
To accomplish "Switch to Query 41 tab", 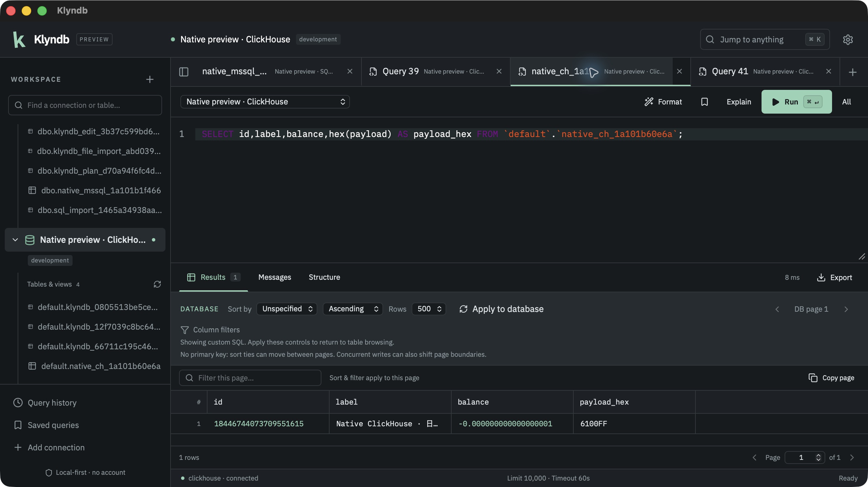I will 757,72.
